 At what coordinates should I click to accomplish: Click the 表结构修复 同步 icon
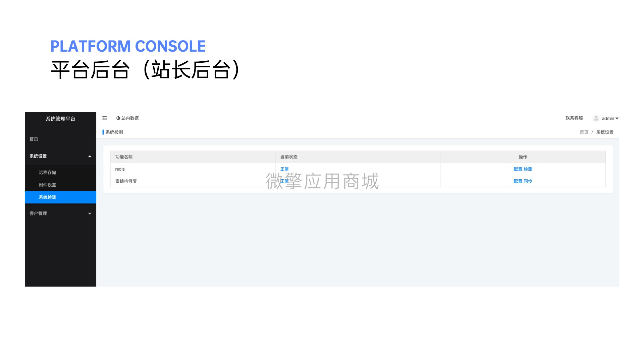[x=529, y=181]
